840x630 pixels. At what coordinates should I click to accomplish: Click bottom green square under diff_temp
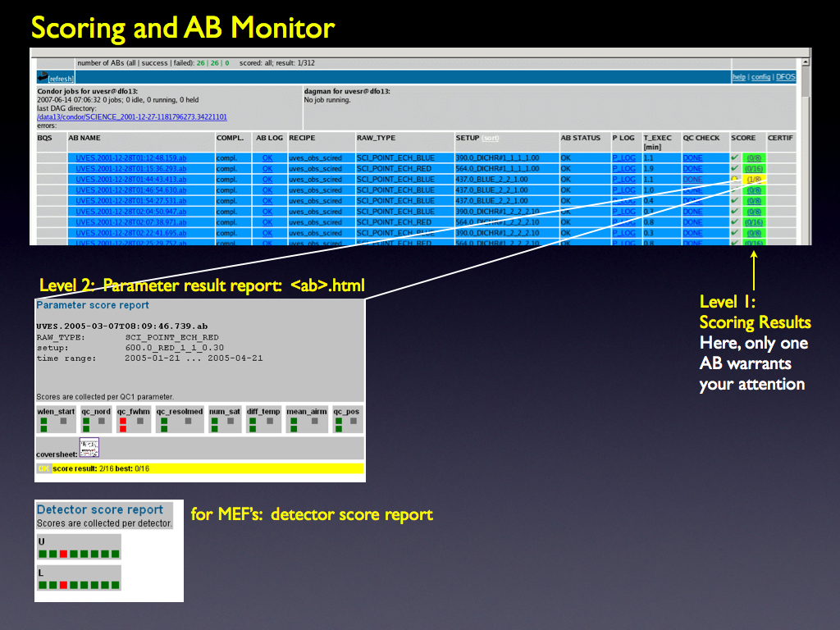(253, 429)
